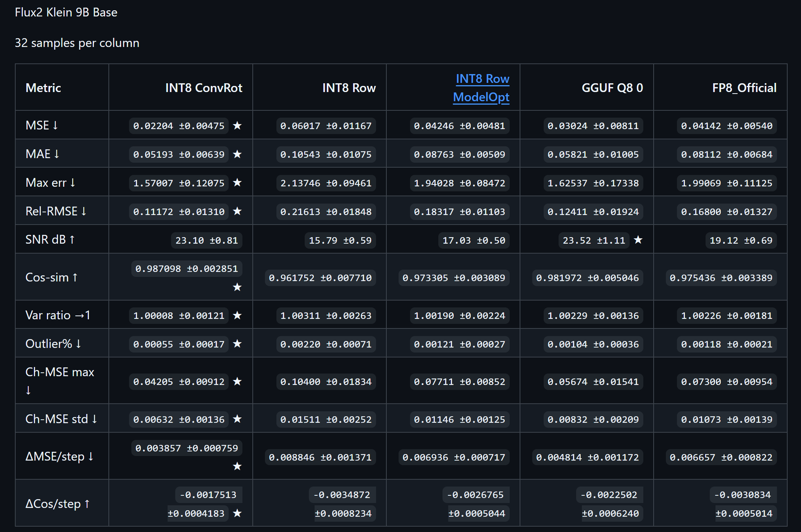Click the Cos-sim value '0.973305 ±0.003089'
The width and height of the screenshot is (801, 532).
click(454, 278)
